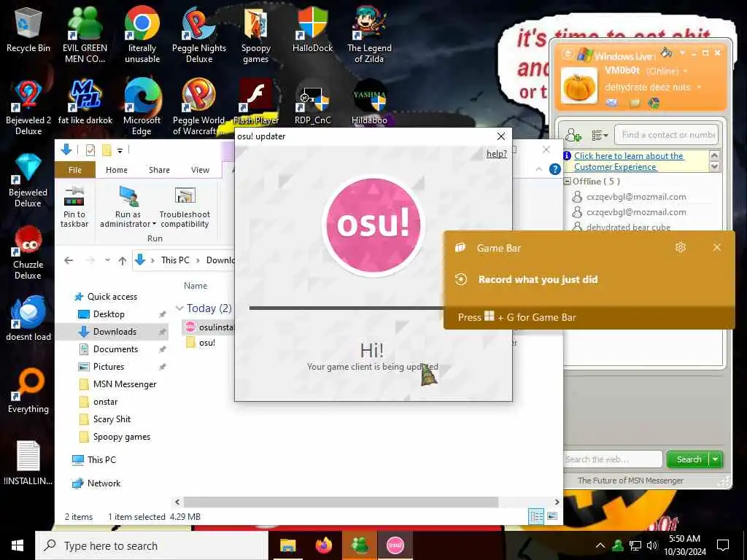Viewport: 747px width, 560px height.
Task: Switch to details view in Explorer
Action: coord(536,516)
